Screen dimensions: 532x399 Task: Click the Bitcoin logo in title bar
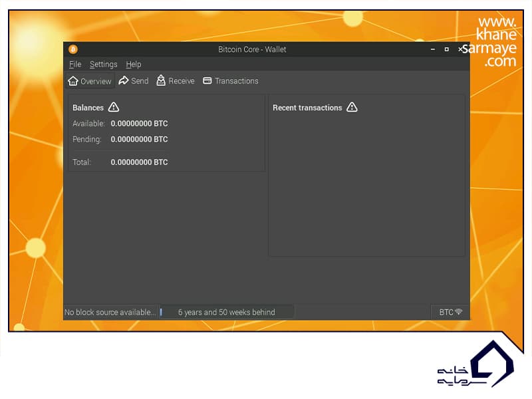[x=73, y=49]
